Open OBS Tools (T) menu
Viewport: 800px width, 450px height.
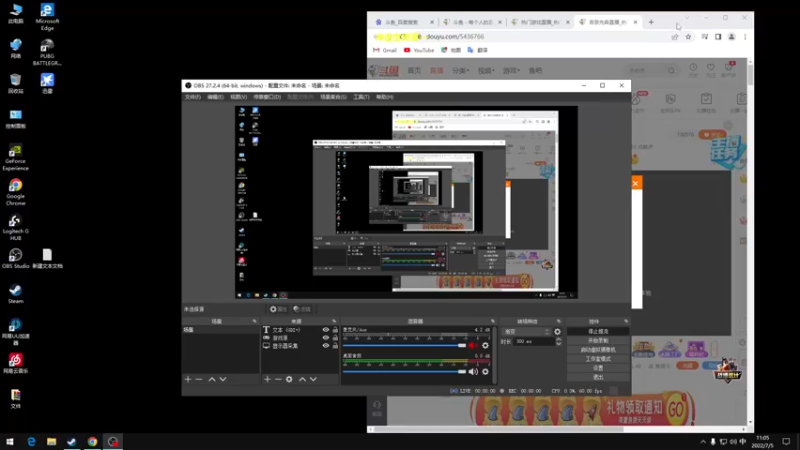361,97
